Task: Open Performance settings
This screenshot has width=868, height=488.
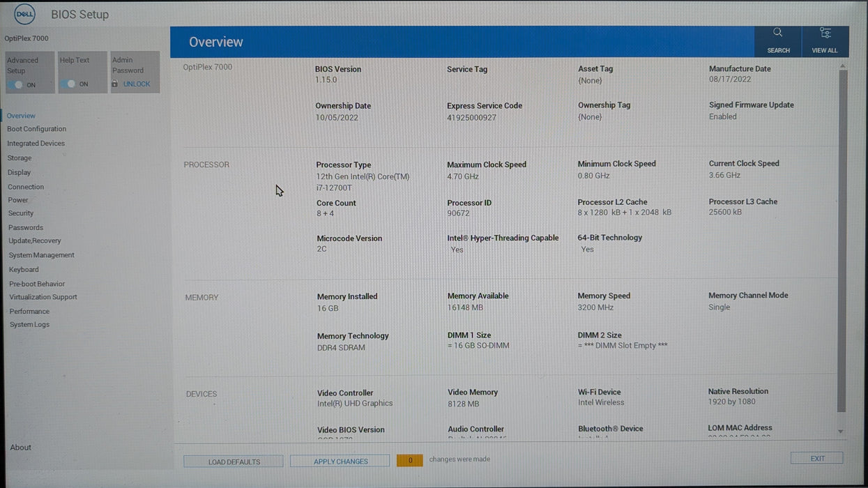Action: click(x=29, y=312)
